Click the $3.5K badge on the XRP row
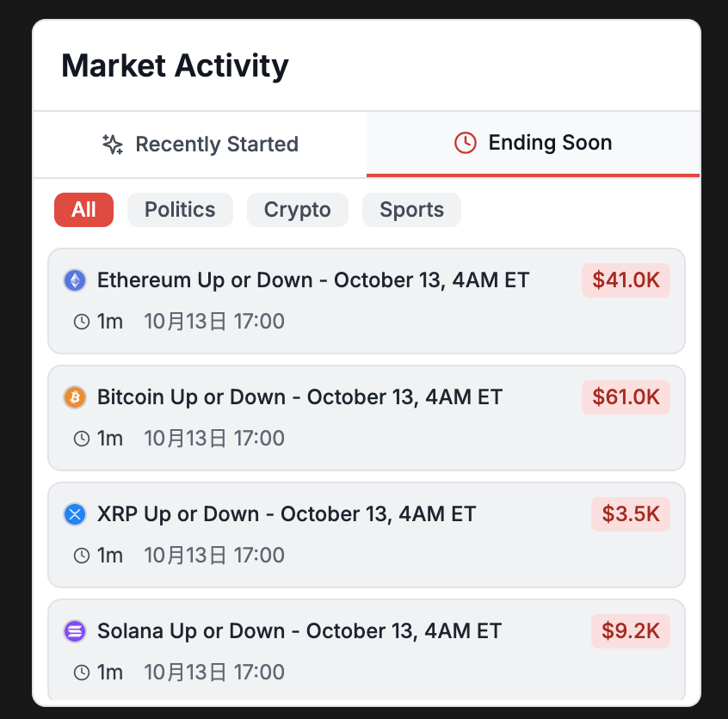 point(631,513)
